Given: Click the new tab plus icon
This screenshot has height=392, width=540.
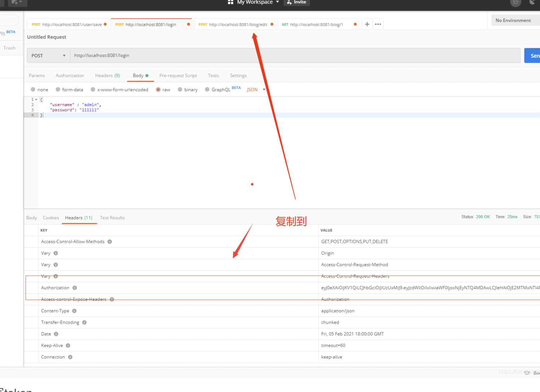Looking at the screenshot, I should (x=367, y=24).
